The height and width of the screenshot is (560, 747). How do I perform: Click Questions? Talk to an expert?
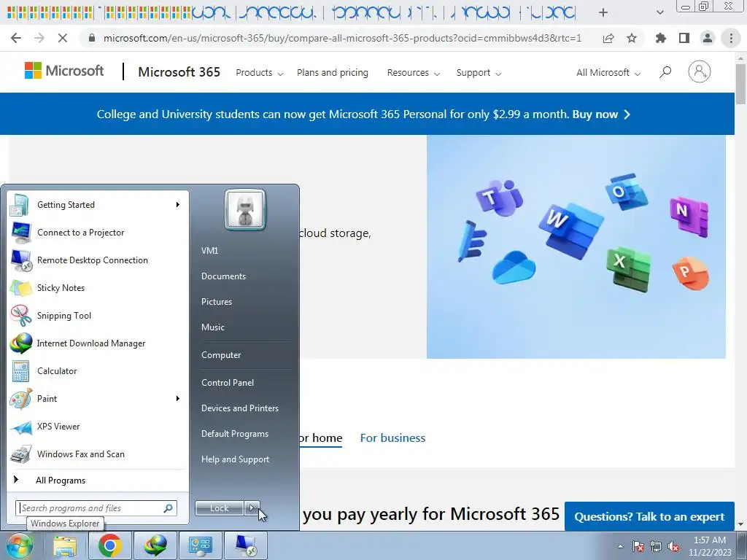649,517
